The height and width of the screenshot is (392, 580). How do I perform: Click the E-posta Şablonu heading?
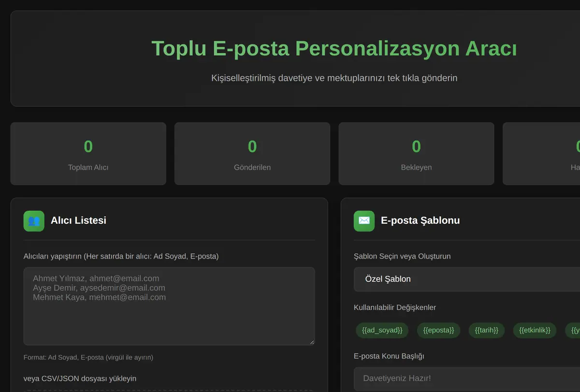click(420, 220)
